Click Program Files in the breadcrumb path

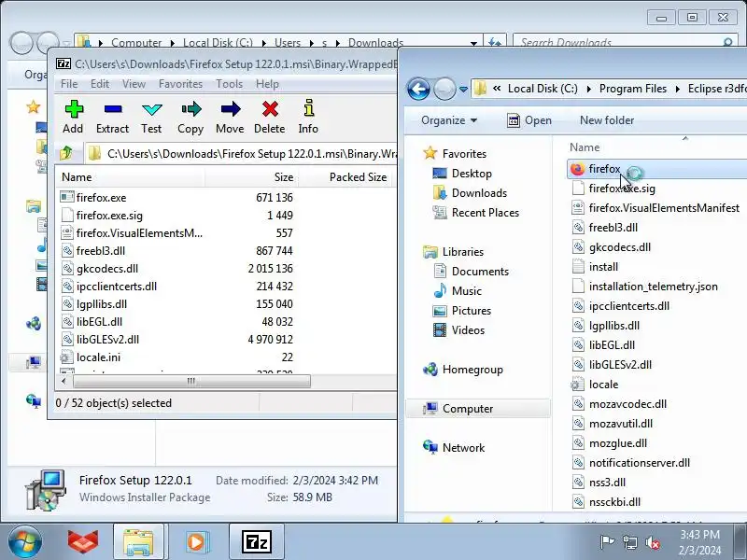[x=633, y=89]
